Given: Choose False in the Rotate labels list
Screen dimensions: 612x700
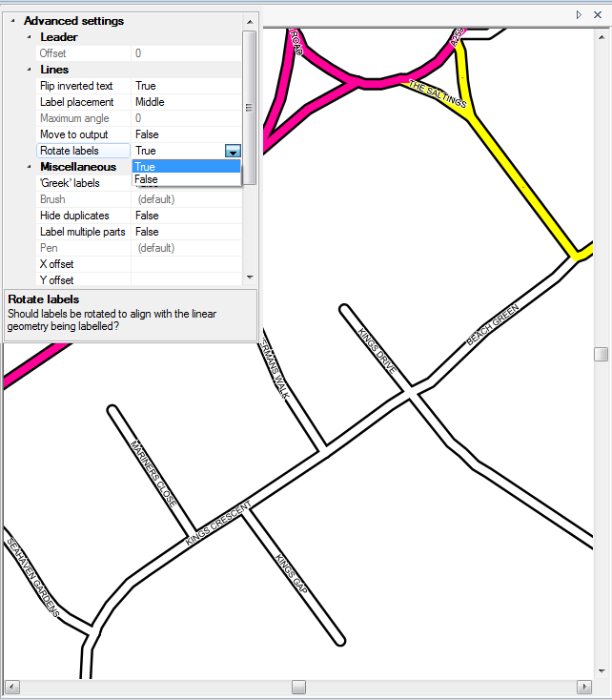Looking at the screenshot, I should pos(186,179).
